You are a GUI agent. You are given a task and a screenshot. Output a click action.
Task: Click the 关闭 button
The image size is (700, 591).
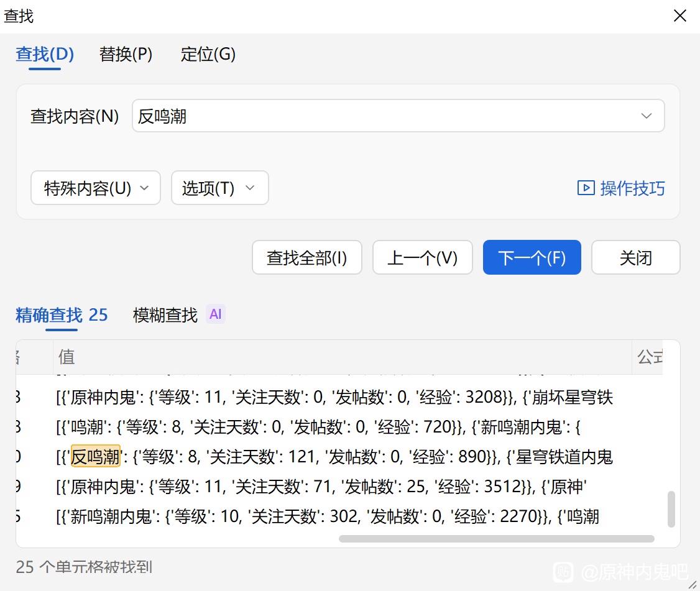tap(635, 258)
